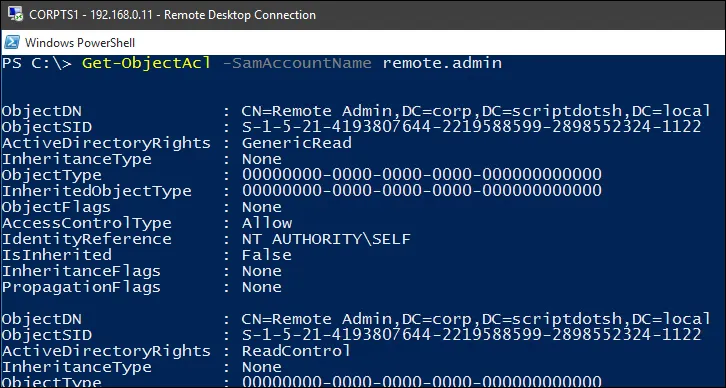Viewport: 726px width, 388px height.
Task: Click the -SamAccountName parameter
Action: coord(297,63)
